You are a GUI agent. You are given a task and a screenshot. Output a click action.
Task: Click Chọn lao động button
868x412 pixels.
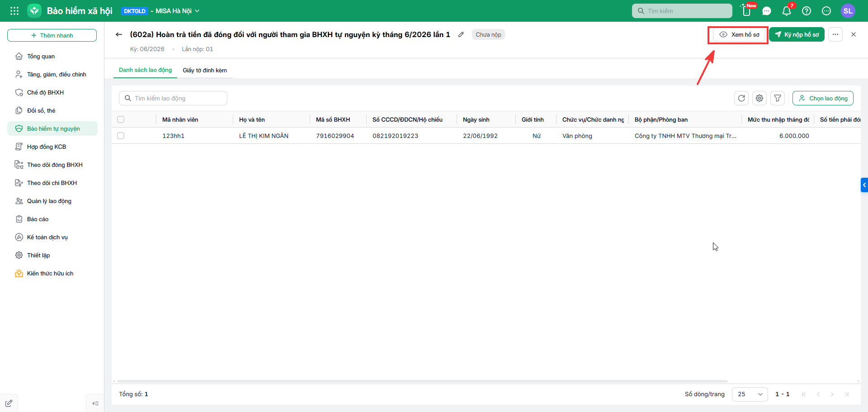tap(823, 98)
